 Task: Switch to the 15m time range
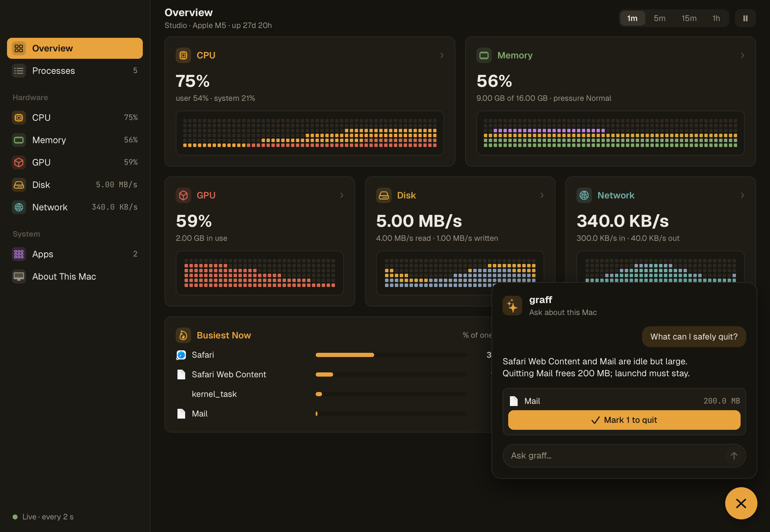point(689,18)
